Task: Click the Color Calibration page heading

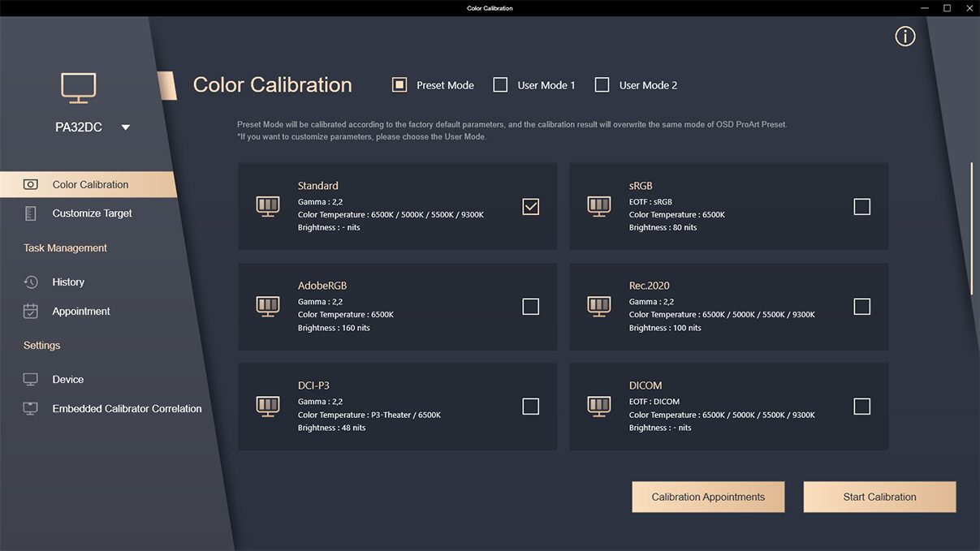Action: [x=273, y=85]
